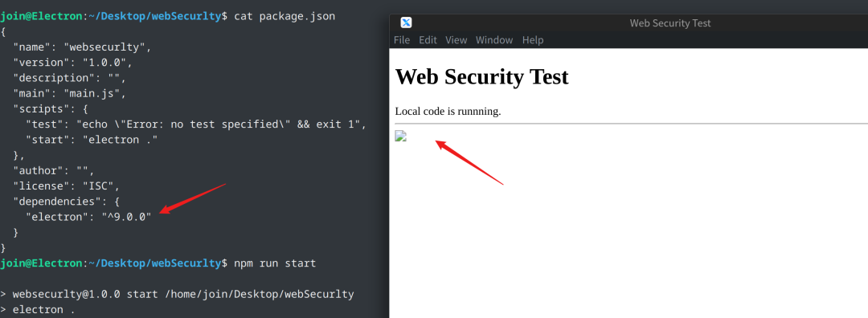868x318 pixels.
Task: Click the "version": "1.0.0" line
Action: tap(72, 63)
